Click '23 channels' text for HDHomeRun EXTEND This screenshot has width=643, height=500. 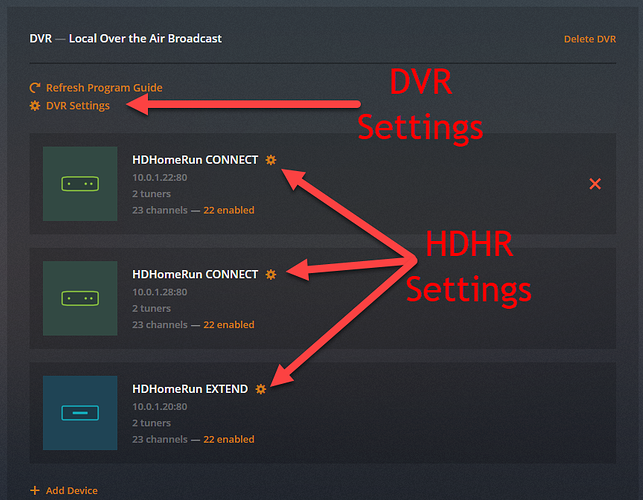coord(160,439)
